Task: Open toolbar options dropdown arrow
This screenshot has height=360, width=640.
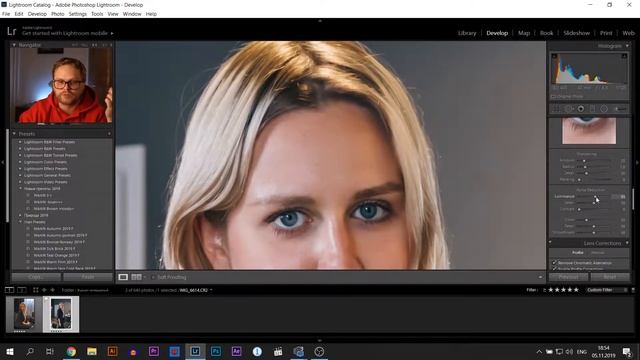Action: click(x=540, y=277)
